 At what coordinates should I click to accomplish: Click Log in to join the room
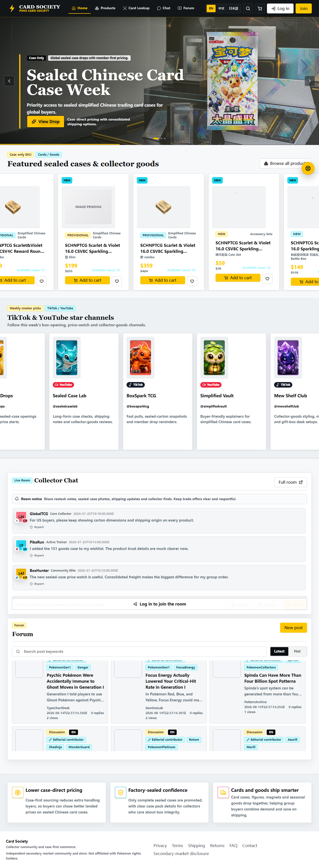[159, 604]
